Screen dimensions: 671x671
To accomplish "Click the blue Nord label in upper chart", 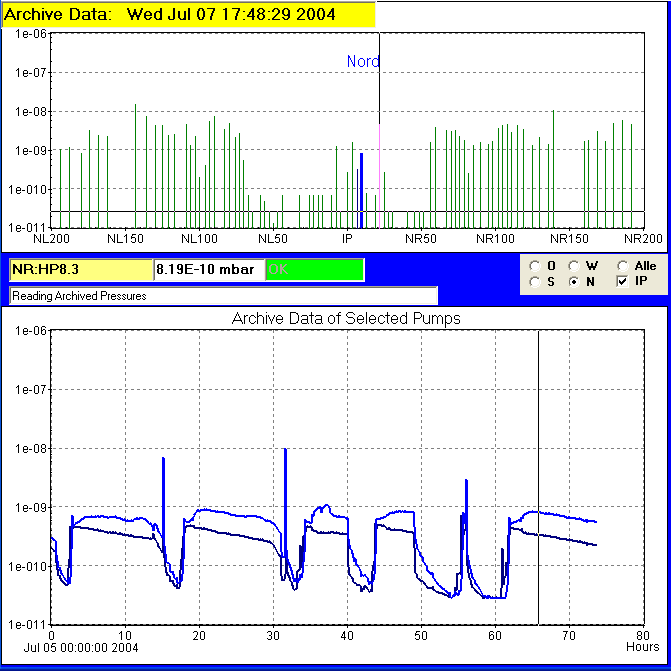I will click(x=363, y=61).
